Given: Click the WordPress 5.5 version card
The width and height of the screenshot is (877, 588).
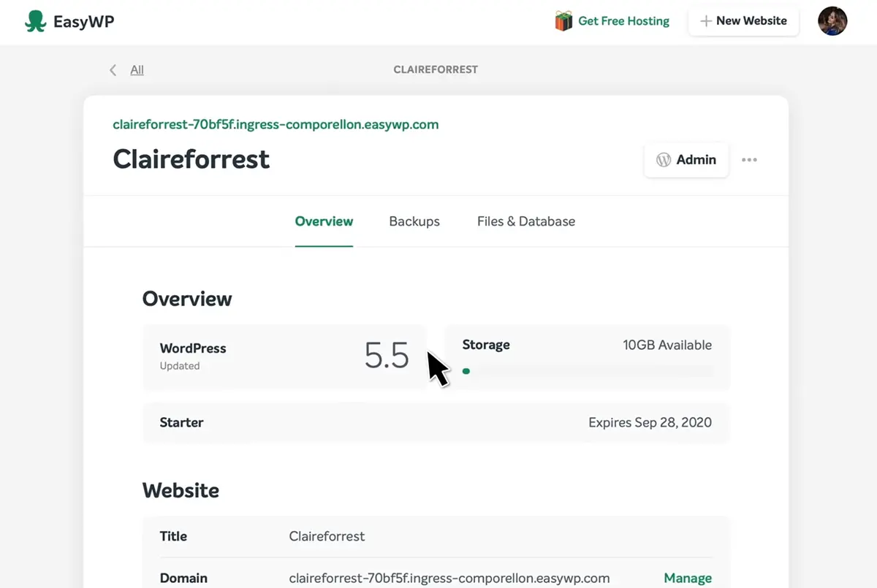Looking at the screenshot, I should pyautogui.click(x=284, y=357).
